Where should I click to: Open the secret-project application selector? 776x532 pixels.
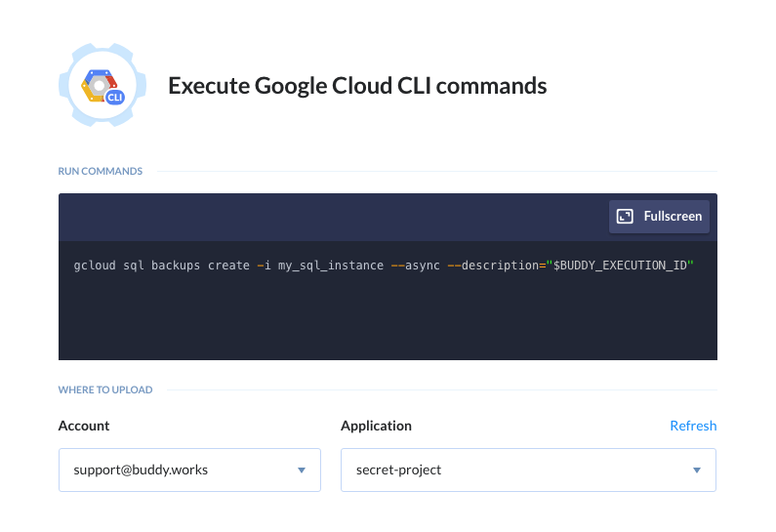[x=528, y=471]
